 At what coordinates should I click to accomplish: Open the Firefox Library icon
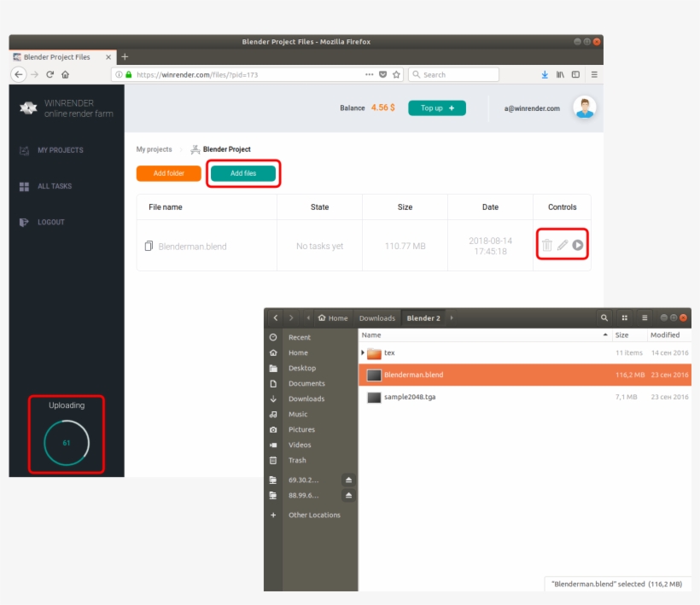(560, 74)
